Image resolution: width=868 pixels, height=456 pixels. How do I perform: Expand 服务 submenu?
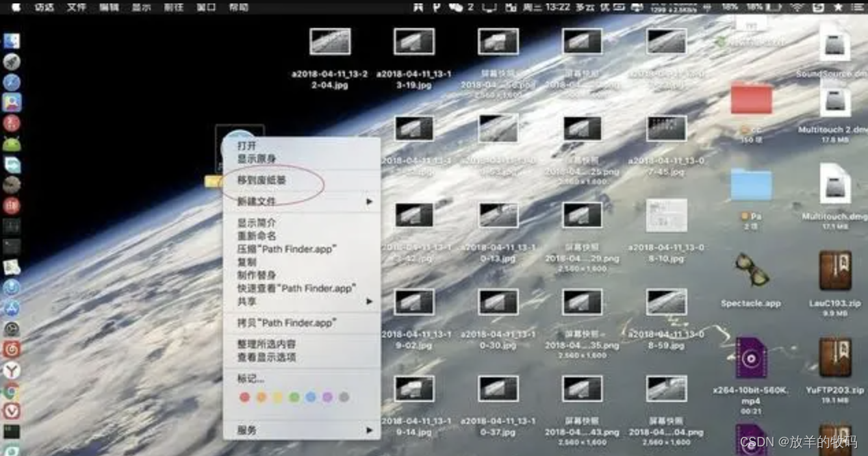[301, 431]
